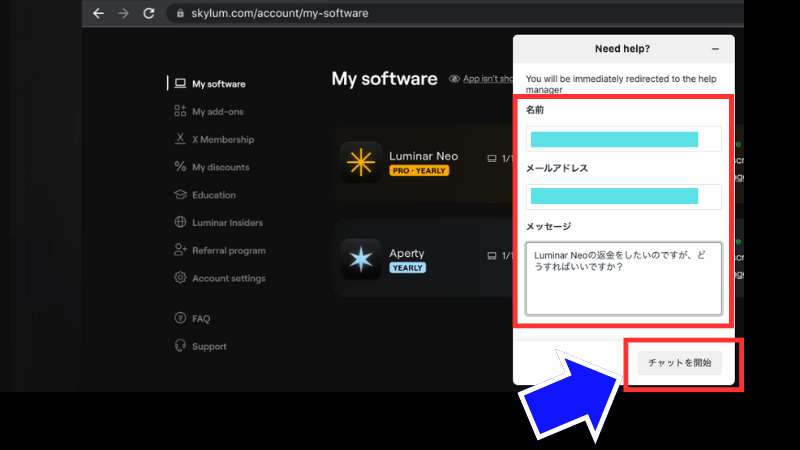Click the graduation cap Education icon

click(x=180, y=194)
